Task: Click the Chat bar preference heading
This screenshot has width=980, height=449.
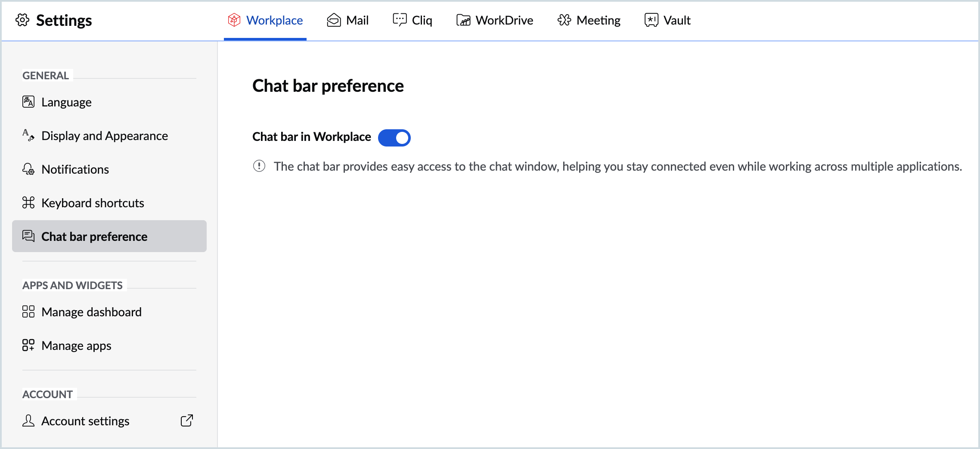Action: [x=328, y=86]
